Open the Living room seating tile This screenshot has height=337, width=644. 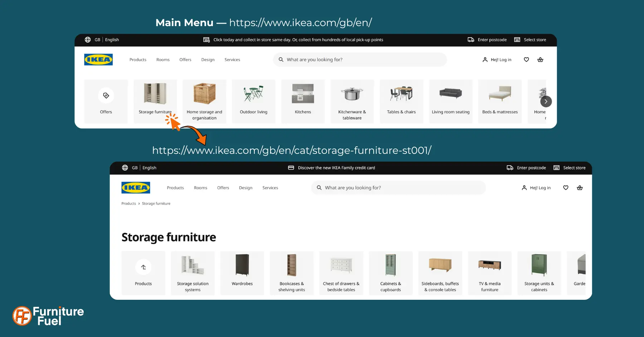pos(451,102)
